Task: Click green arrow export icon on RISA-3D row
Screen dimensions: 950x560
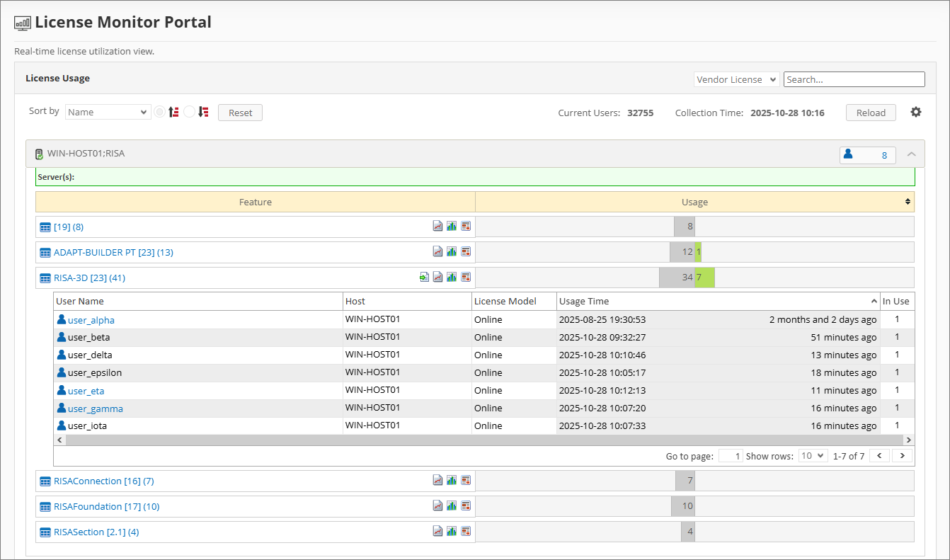Action: 424,277
